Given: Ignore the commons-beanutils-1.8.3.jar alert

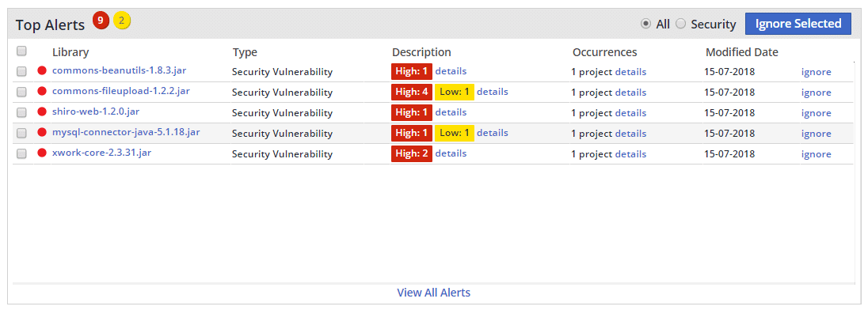Looking at the screenshot, I should [816, 72].
